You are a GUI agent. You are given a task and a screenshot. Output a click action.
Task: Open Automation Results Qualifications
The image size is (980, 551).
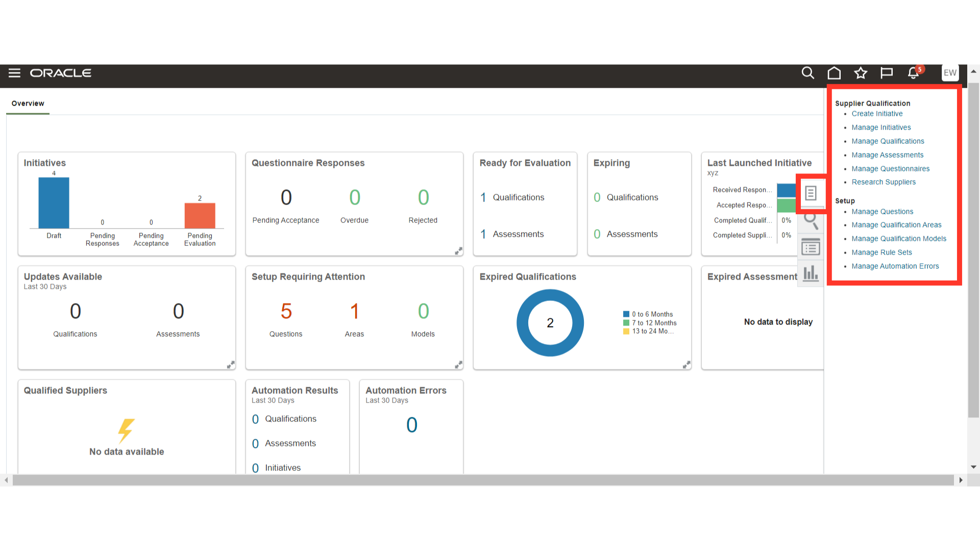click(284, 419)
